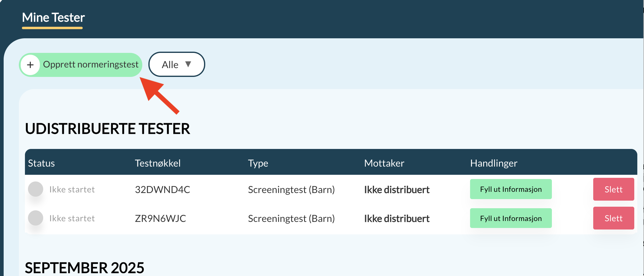Screen dimensions: 644x276
Task: Click the Testnøkkel column header
Action: [158, 163]
